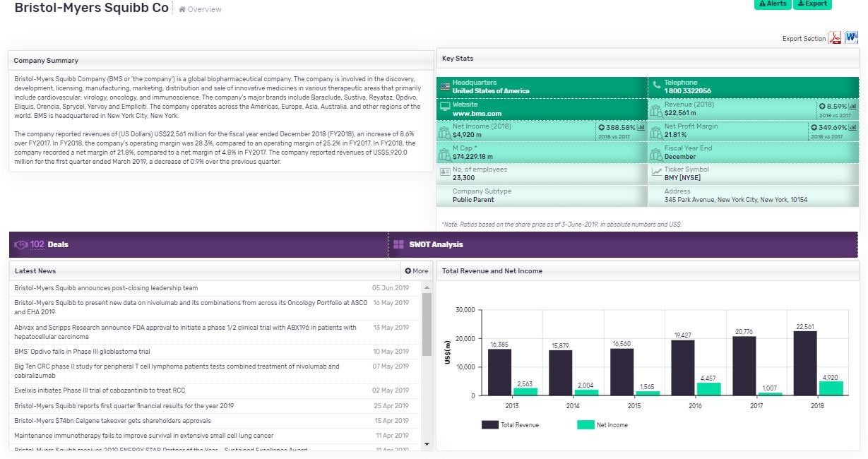Export section as Word document icon

[x=851, y=38]
